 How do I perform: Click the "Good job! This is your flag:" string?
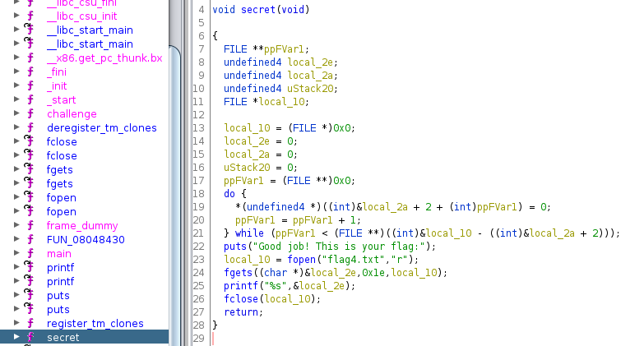(339, 247)
